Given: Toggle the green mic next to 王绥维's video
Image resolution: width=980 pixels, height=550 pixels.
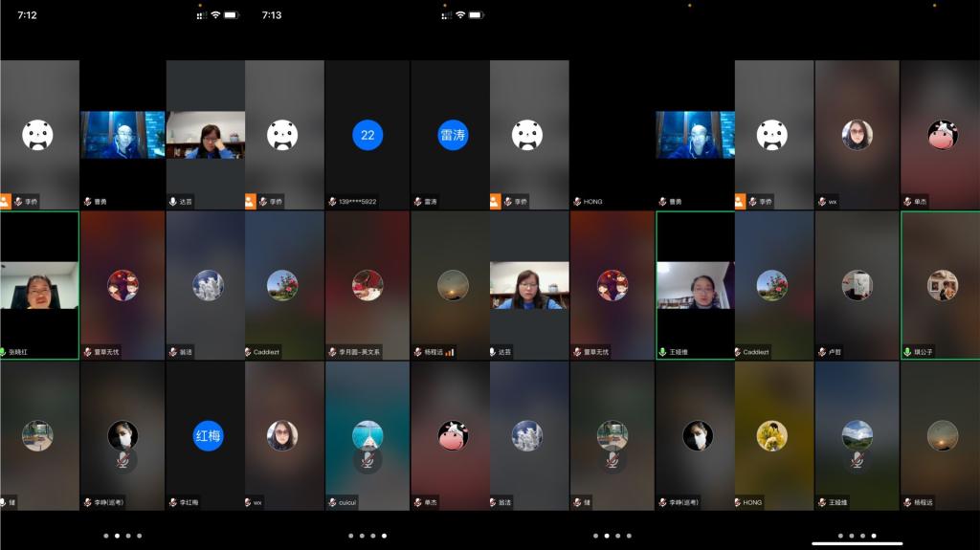Looking at the screenshot, I should 662,352.
